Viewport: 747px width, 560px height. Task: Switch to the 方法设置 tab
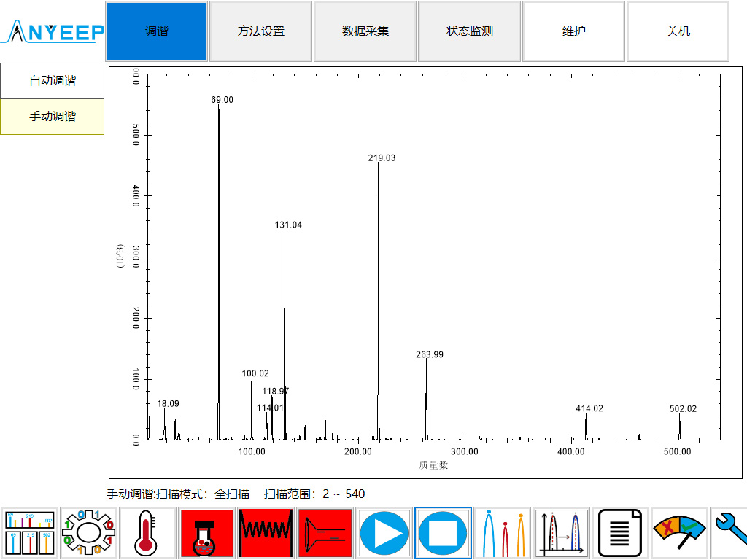[260, 31]
